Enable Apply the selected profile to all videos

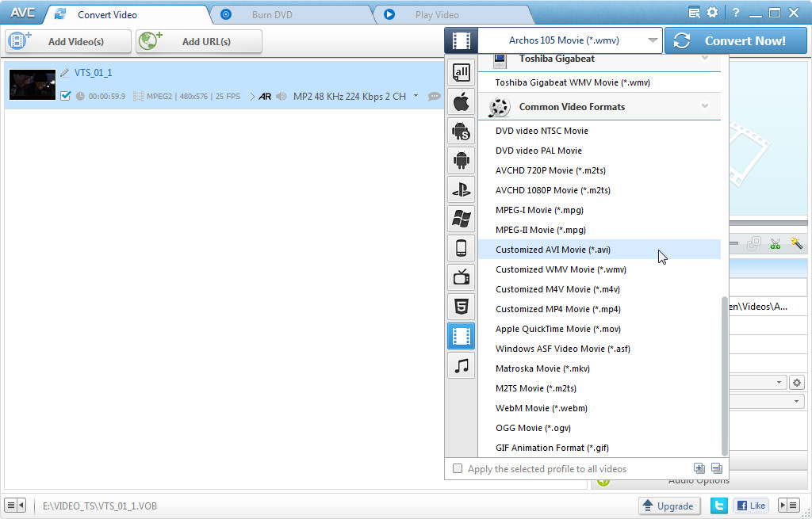(x=458, y=469)
